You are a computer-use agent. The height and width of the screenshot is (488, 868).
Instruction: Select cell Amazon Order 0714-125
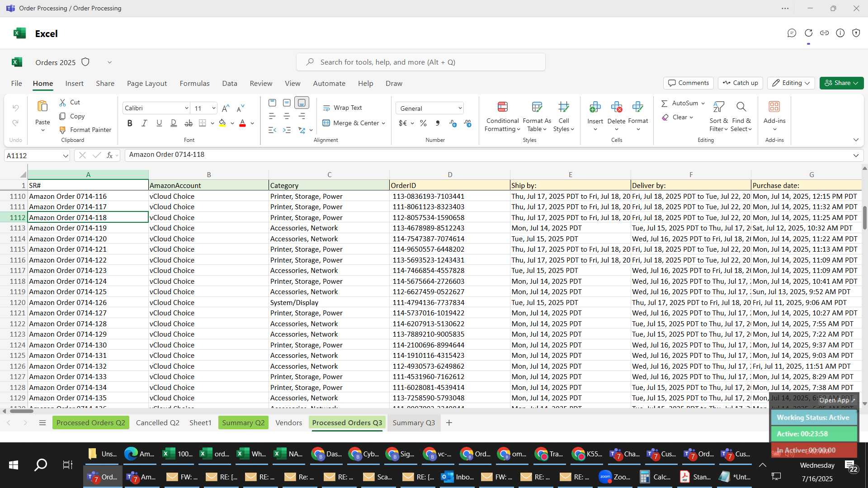(88, 291)
